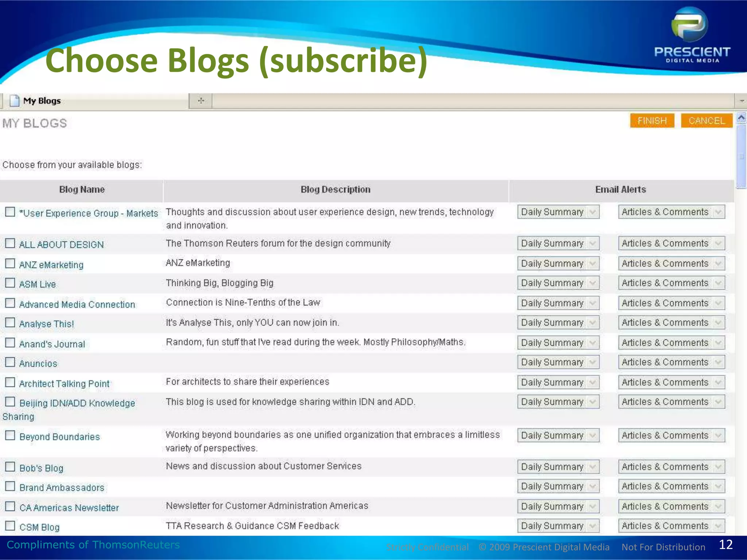Check the Anand's Journal checkbox

tap(10, 343)
